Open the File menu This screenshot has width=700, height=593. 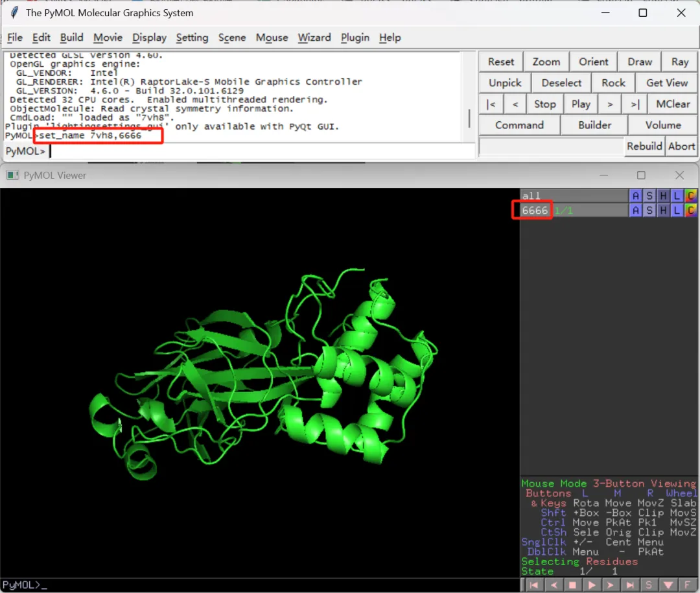15,38
